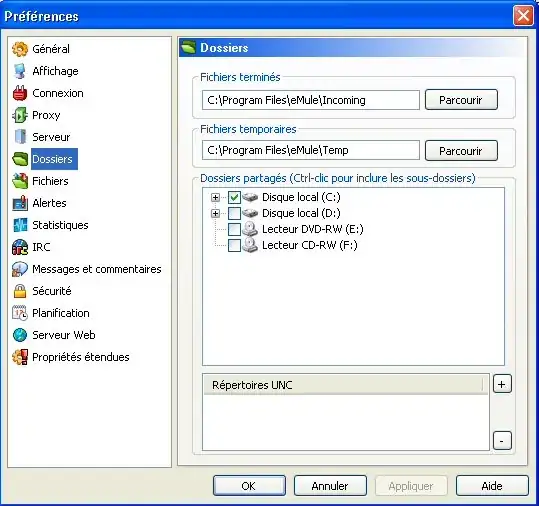
Task: Click the Planification calendar icon
Action: coord(20,313)
